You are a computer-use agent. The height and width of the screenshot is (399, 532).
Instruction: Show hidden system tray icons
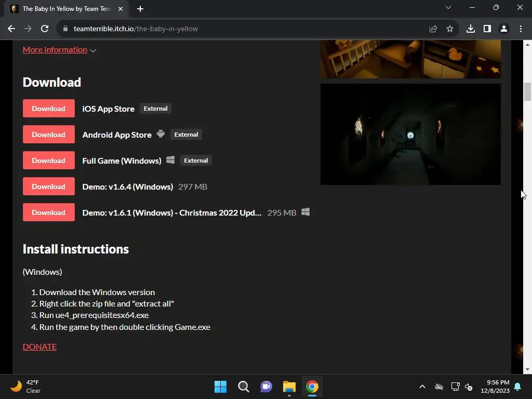pos(422,387)
